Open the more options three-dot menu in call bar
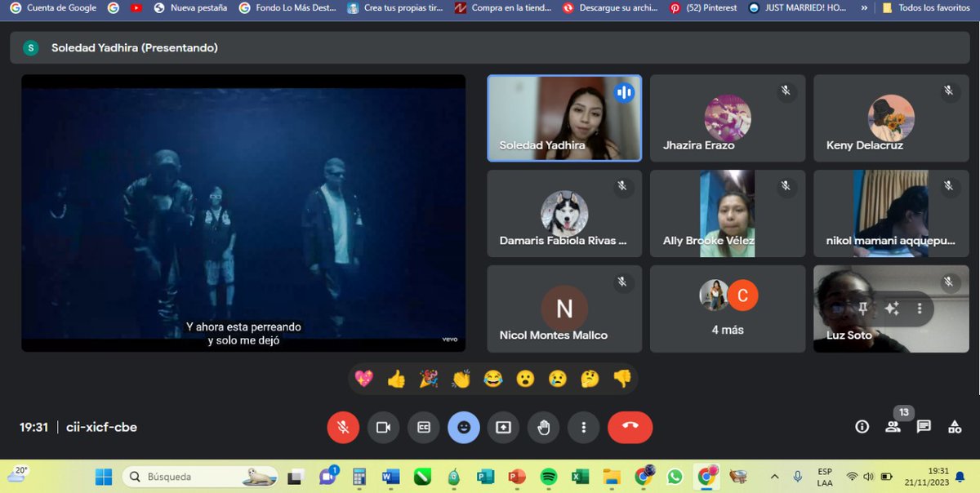This screenshot has height=493, width=980. click(x=583, y=427)
